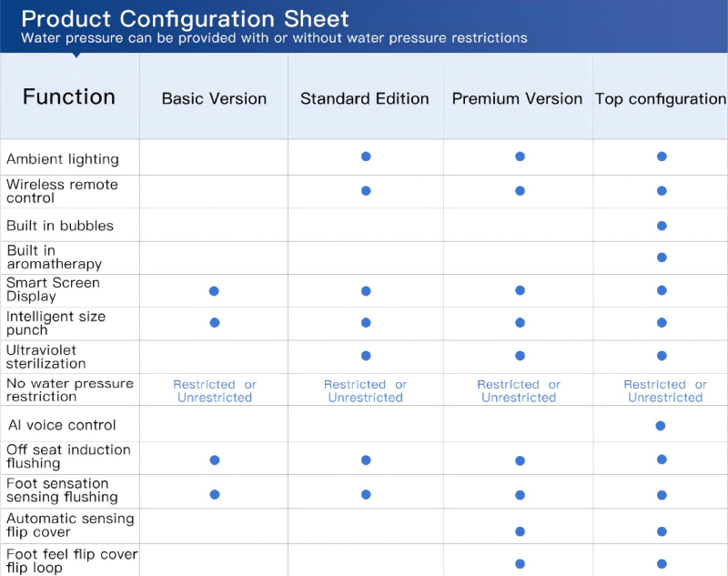Click the Product Configuration Sheet title
Viewport: 728px width, 576px height.
[x=185, y=19]
